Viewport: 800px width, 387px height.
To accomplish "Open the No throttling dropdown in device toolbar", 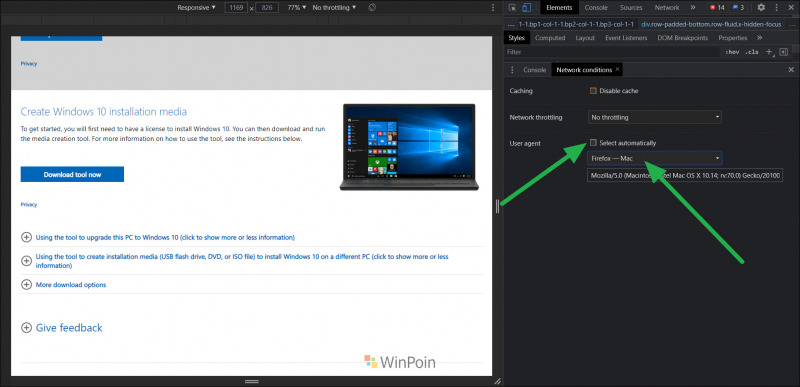I will (x=334, y=8).
